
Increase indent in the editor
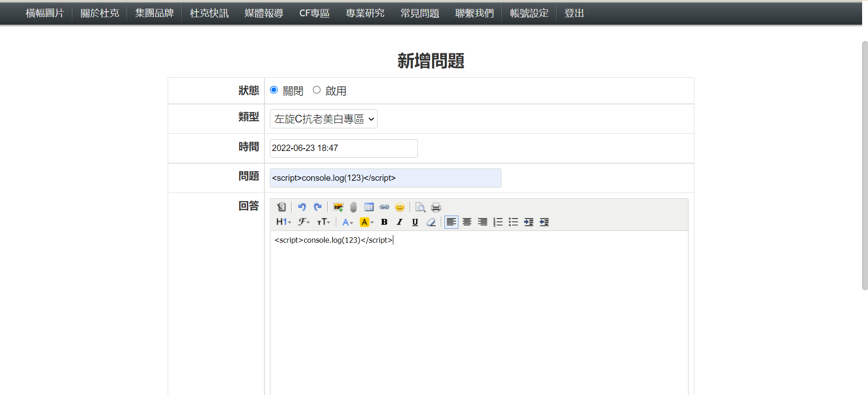[x=528, y=222]
